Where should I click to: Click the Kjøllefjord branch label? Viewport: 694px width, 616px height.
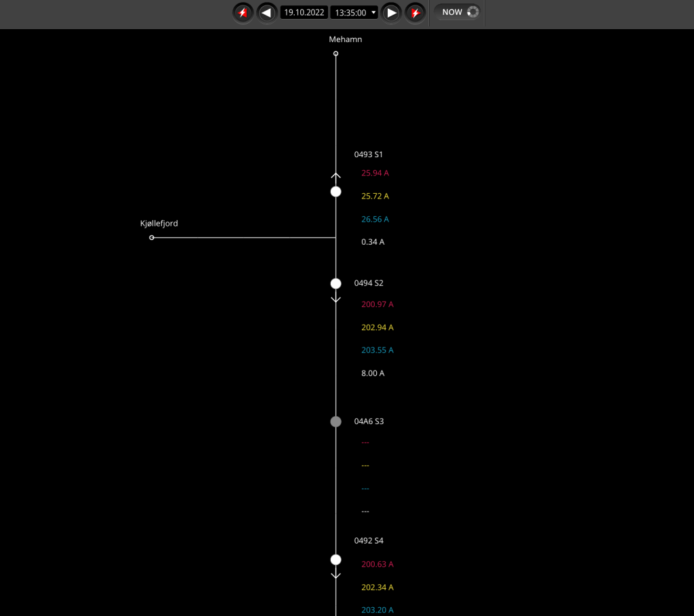pos(159,224)
